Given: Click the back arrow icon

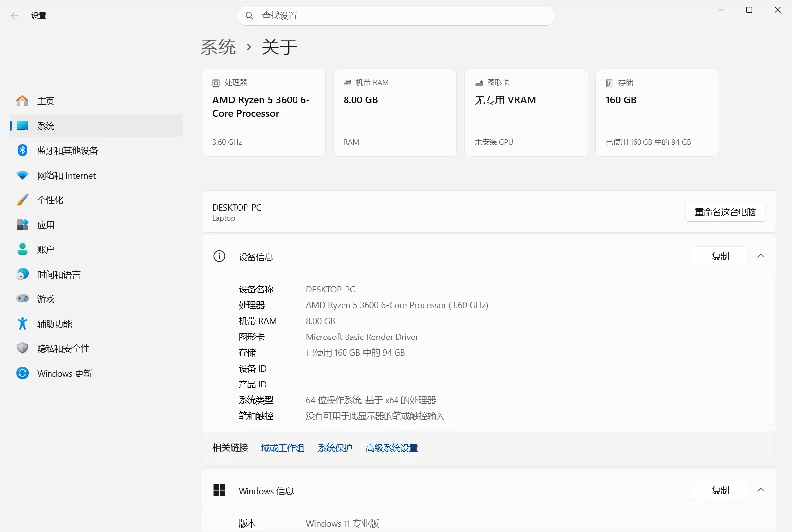Looking at the screenshot, I should 15,16.
